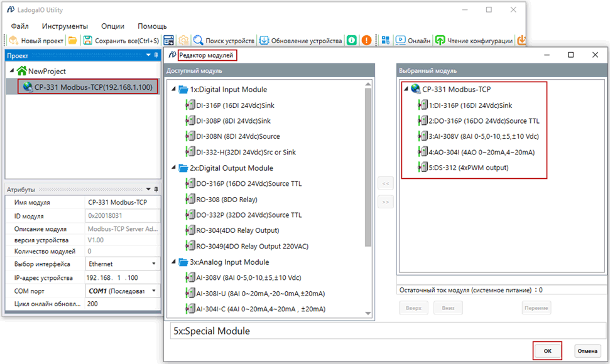Click the greyed gear toolbar icon
The width and height of the screenshot is (615, 364).
coord(183,40)
